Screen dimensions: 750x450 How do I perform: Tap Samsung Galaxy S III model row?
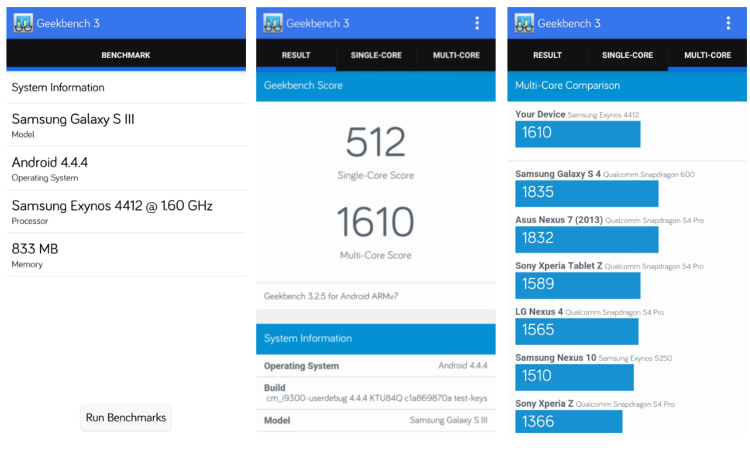pos(126,125)
